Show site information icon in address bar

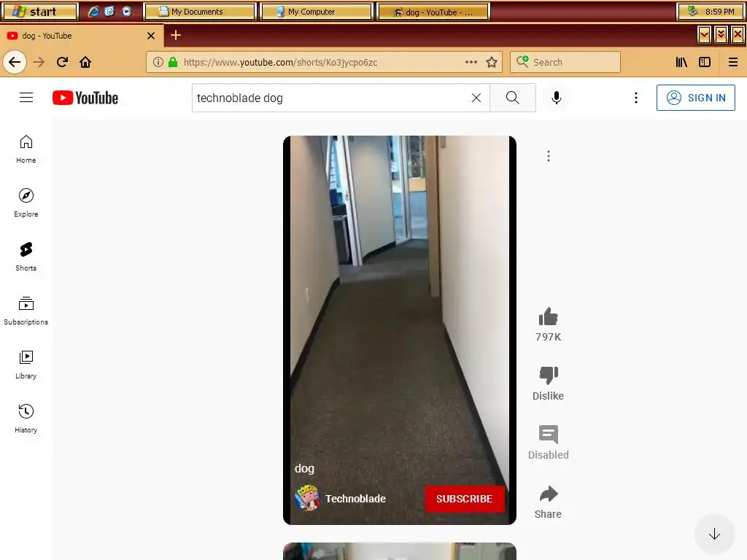(158, 62)
